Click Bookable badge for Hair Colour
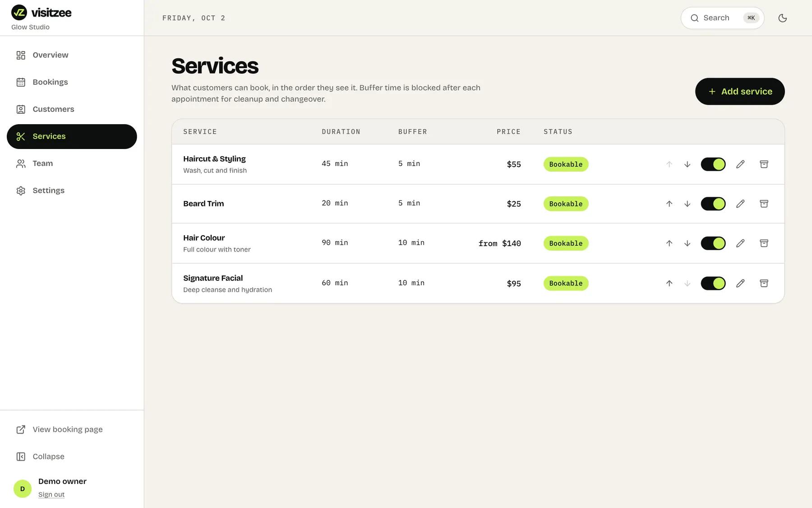This screenshot has width=812, height=508. (x=566, y=243)
